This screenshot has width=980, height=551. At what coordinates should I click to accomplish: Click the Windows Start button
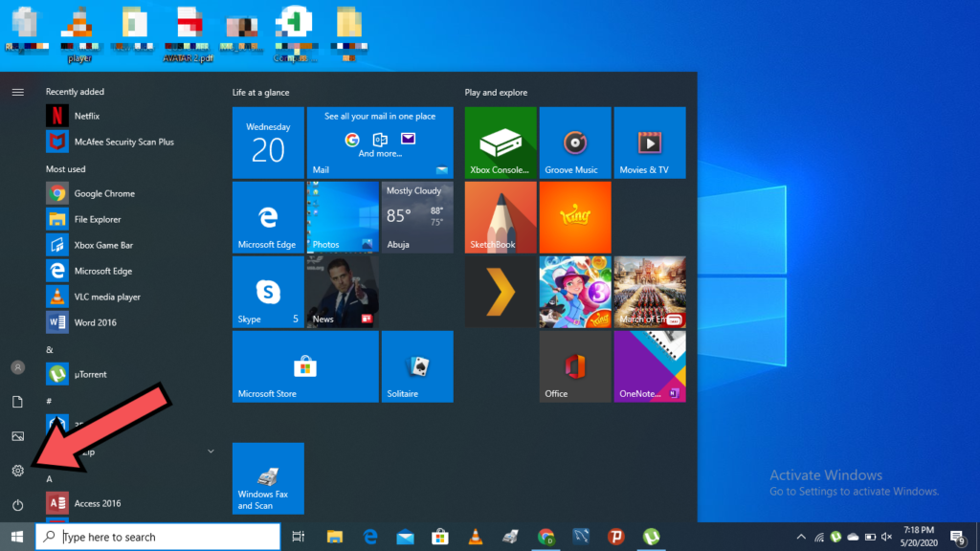click(x=17, y=537)
